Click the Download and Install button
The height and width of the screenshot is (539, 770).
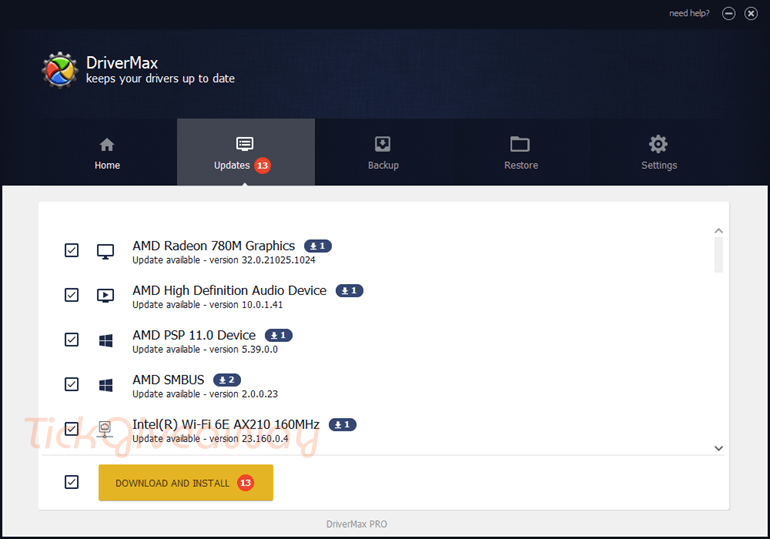pyautogui.click(x=186, y=483)
